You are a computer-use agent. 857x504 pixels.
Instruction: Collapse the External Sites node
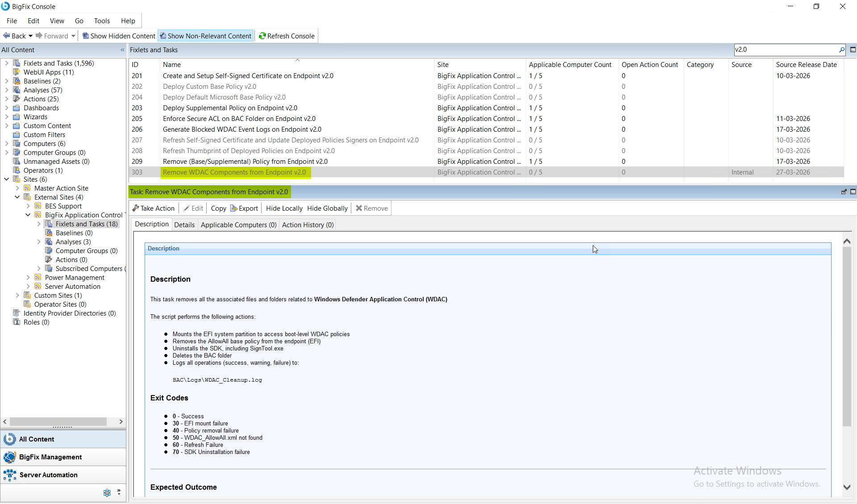(x=17, y=197)
